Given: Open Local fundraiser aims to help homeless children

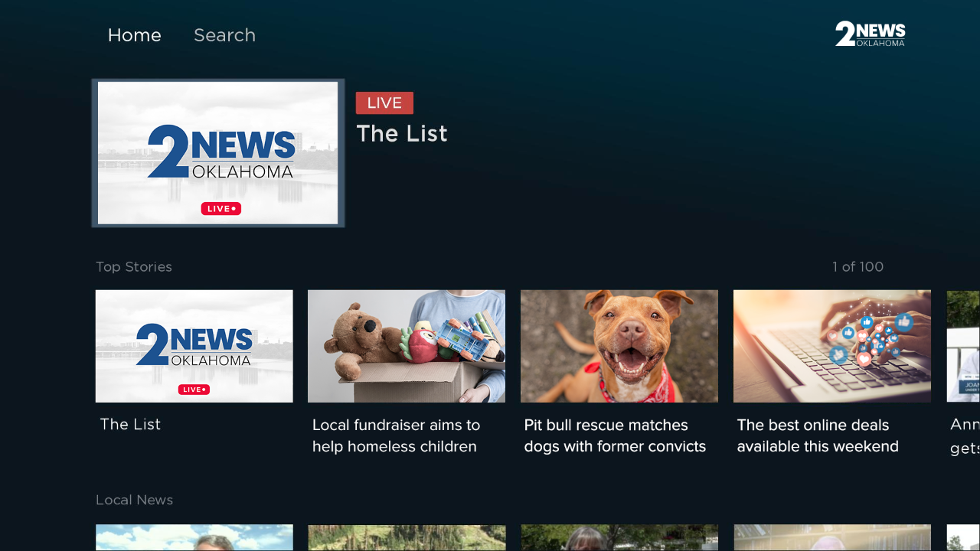Looking at the screenshot, I should (396, 435).
